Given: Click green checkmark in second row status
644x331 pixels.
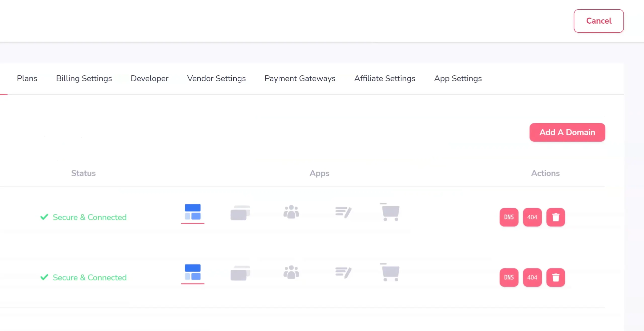Looking at the screenshot, I should tap(44, 277).
